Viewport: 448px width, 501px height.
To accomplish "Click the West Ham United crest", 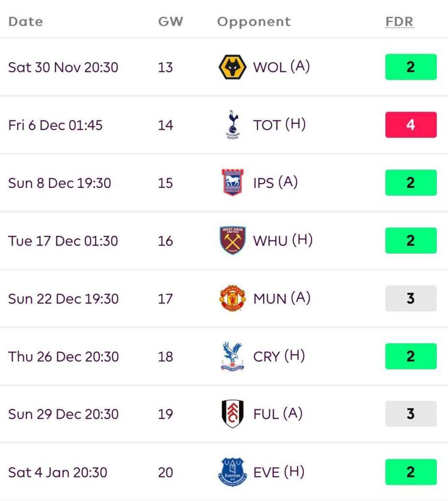I will point(232,240).
